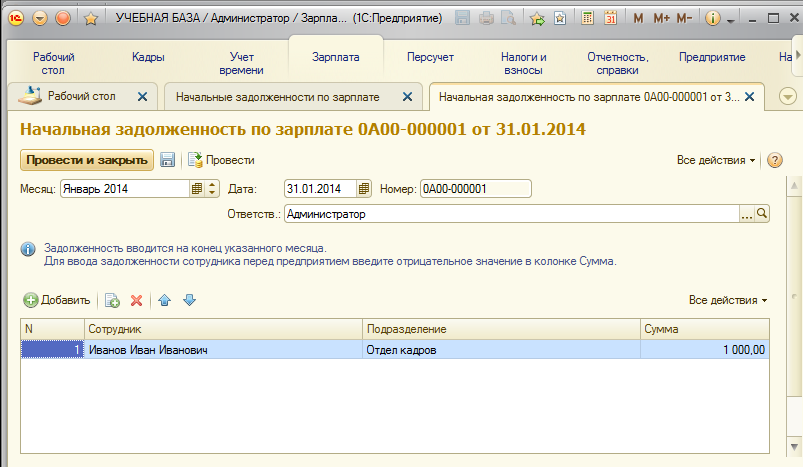Viewport: 803px width, 467px height.
Task: Open form help question mark icon
Action: (x=774, y=160)
